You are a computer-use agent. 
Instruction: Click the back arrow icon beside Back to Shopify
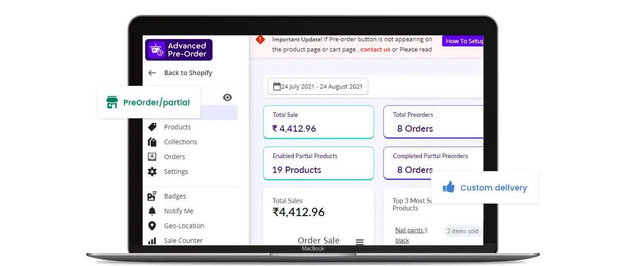pyautogui.click(x=152, y=73)
